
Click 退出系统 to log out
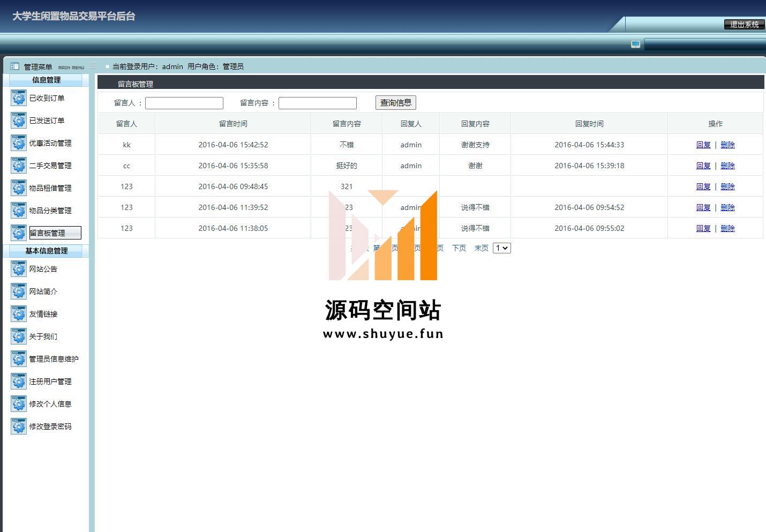[x=744, y=25]
